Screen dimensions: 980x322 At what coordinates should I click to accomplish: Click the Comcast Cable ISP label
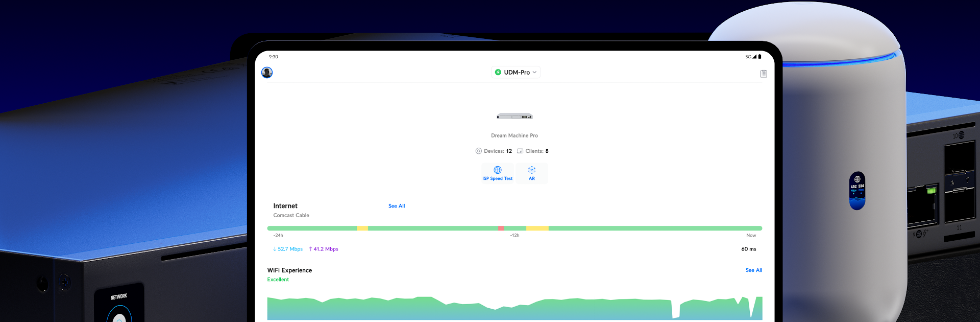[x=291, y=215]
